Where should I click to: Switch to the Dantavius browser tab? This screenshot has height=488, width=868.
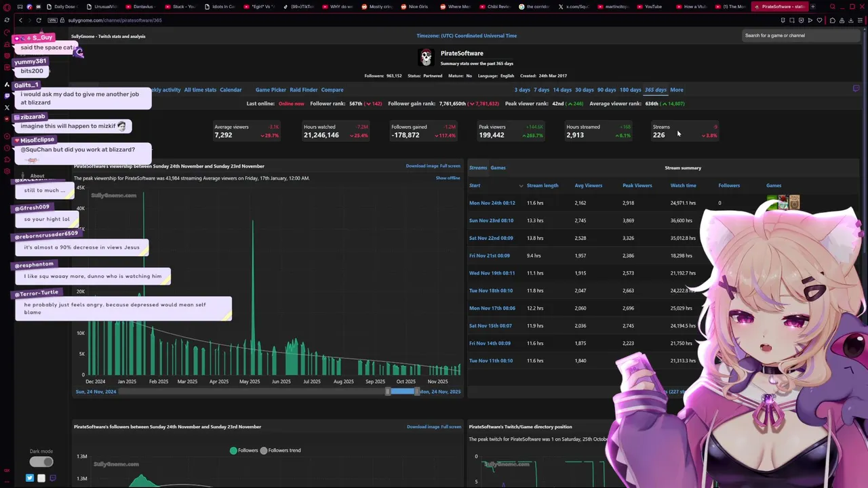pyautogui.click(x=140, y=7)
